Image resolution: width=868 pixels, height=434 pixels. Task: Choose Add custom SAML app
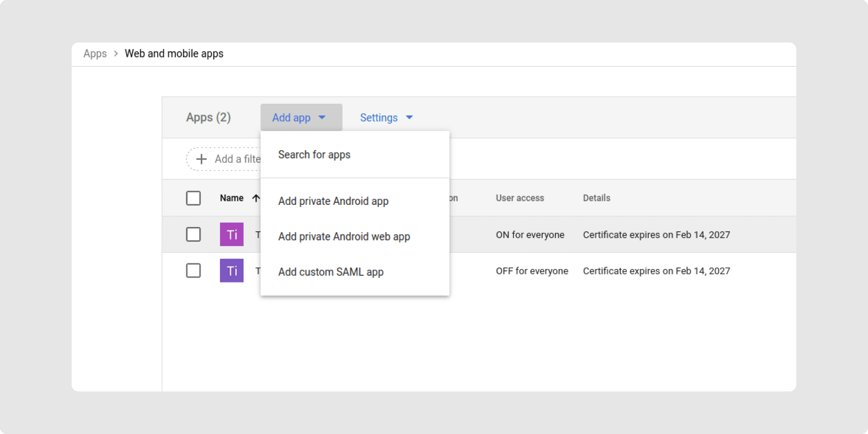(x=330, y=272)
